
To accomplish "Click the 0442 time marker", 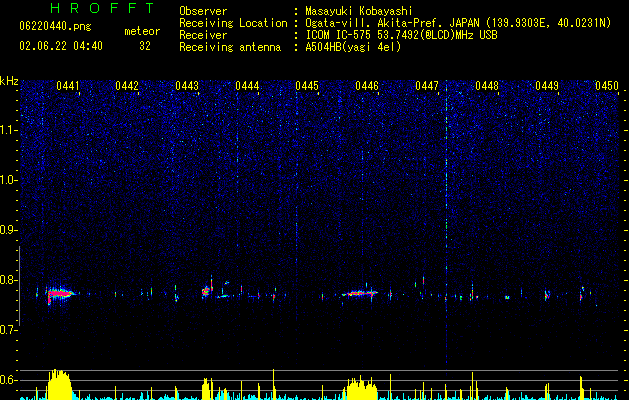I will (127, 86).
